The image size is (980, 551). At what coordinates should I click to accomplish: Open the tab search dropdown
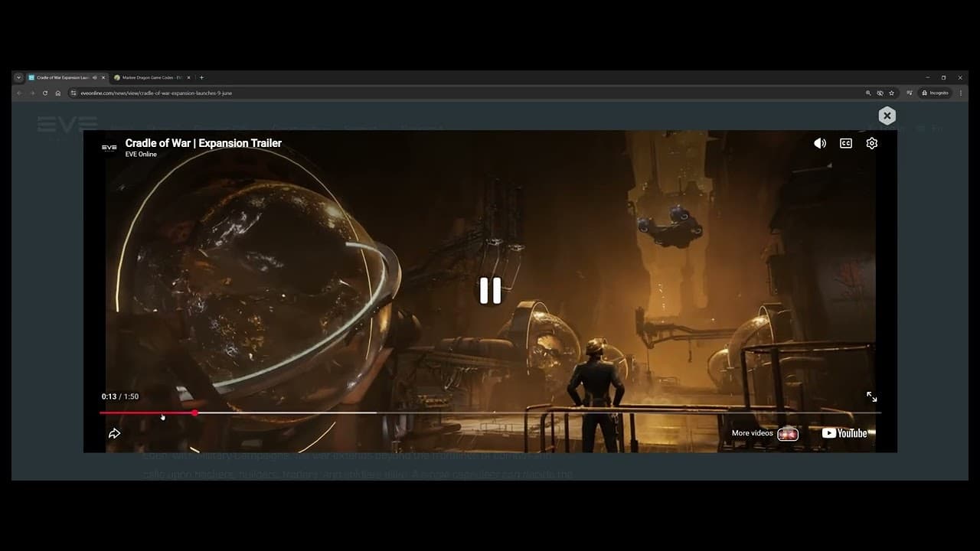pos(18,77)
